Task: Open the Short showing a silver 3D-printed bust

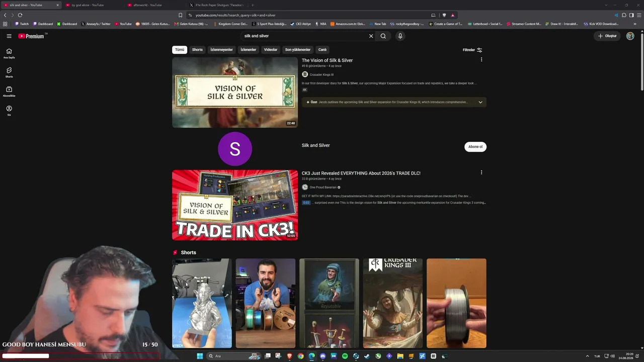Action: (202, 303)
